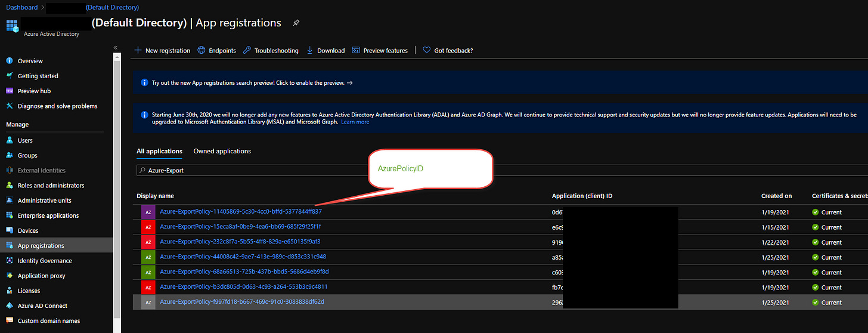Click the Created on column header
Screen dimensions: 868x333
[x=777, y=196]
